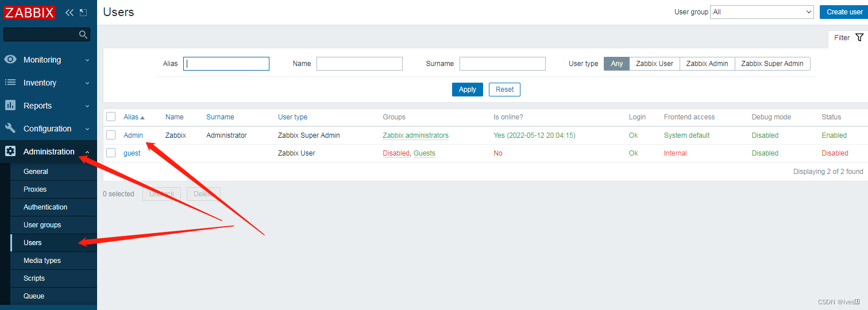Tick the Admin row checkbox
Viewport: 868px width, 310px height.
(111, 135)
